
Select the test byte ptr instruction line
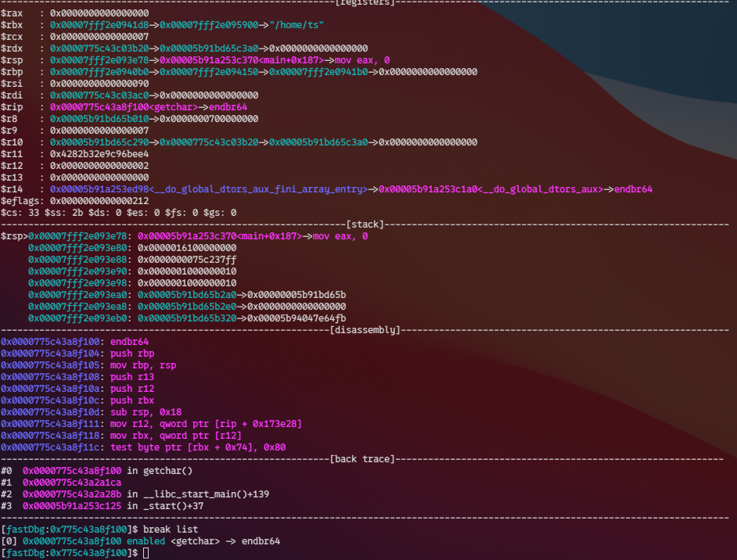143,447
